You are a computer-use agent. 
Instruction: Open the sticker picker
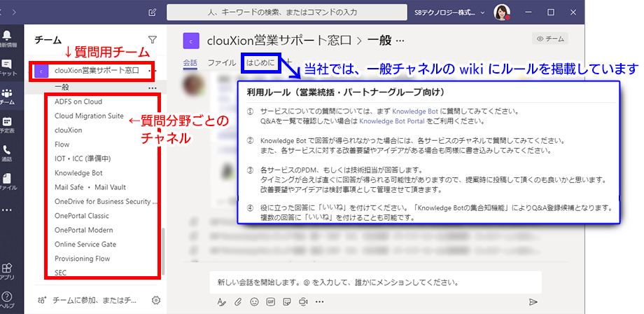click(288, 301)
